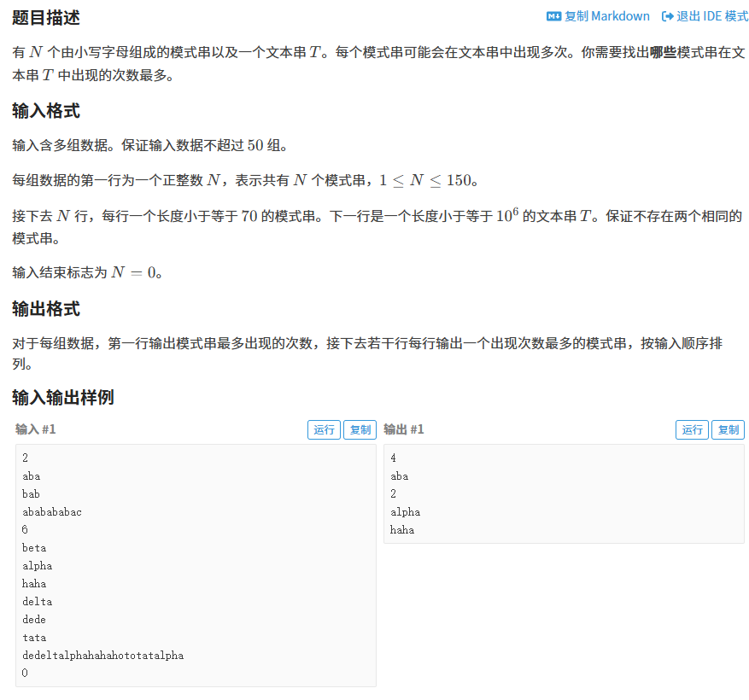
Task: Click the line '输入结束标志为 N = 0。'
Action: click(87, 272)
